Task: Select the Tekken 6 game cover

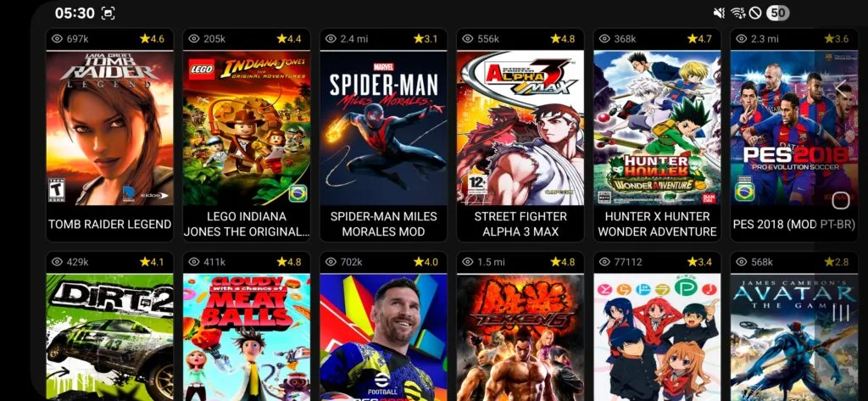Action: pyautogui.click(x=520, y=337)
